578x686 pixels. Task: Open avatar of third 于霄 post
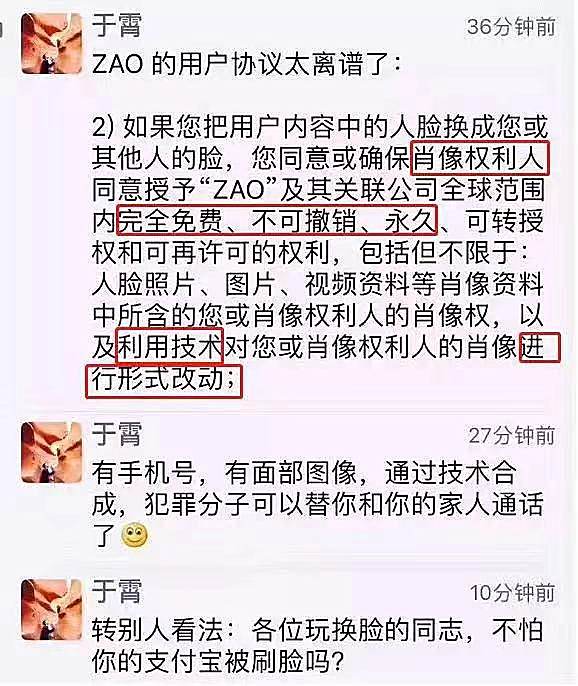[x=52, y=609]
